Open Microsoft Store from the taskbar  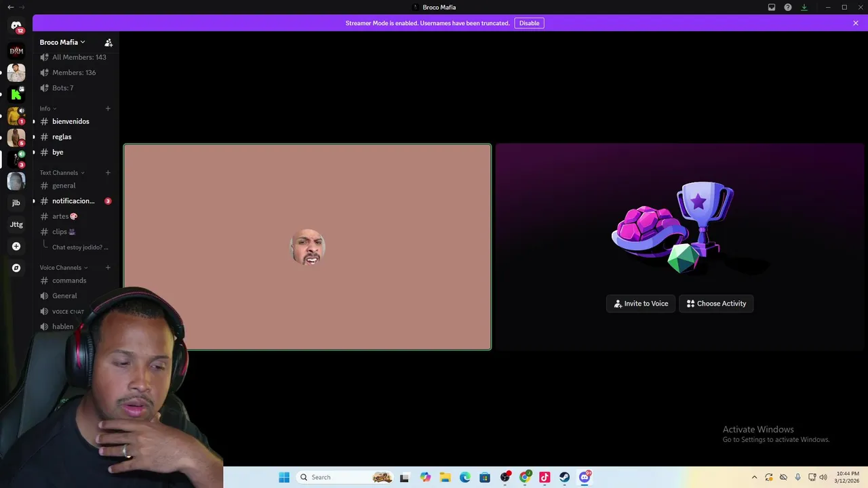pos(485,477)
